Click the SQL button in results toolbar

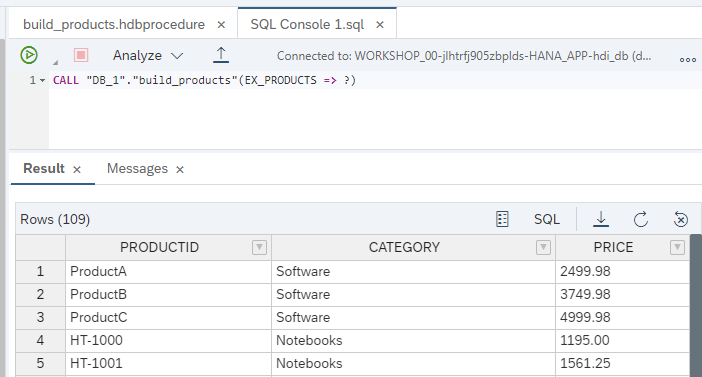click(547, 219)
